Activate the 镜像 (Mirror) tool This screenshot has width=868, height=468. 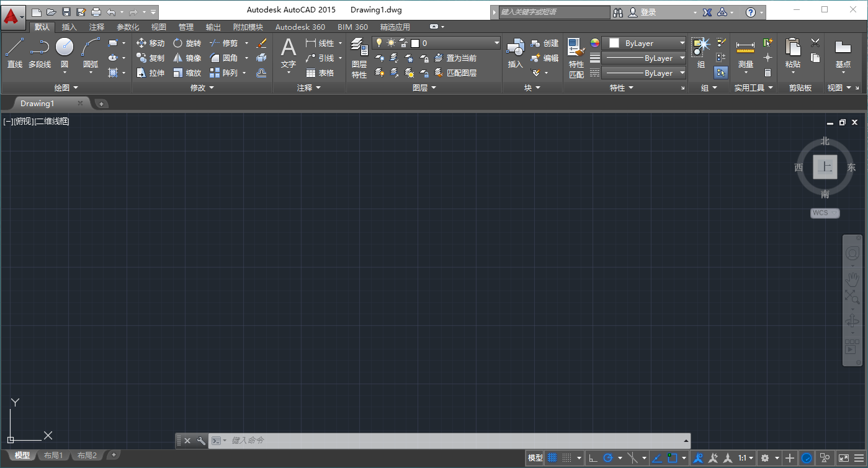click(187, 58)
